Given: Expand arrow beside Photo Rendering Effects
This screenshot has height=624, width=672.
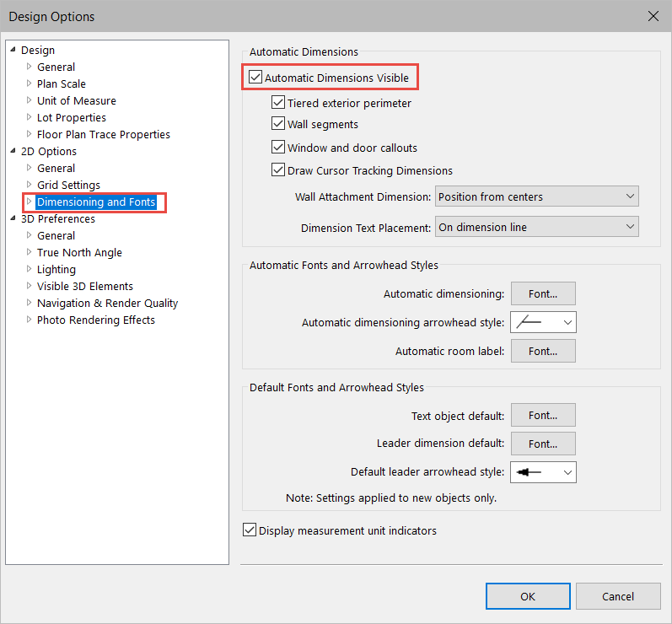Looking at the screenshot, I should coord(30,320).
